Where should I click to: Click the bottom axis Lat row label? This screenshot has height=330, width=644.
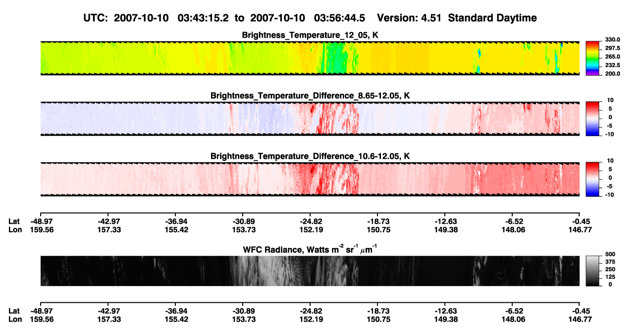14,311
